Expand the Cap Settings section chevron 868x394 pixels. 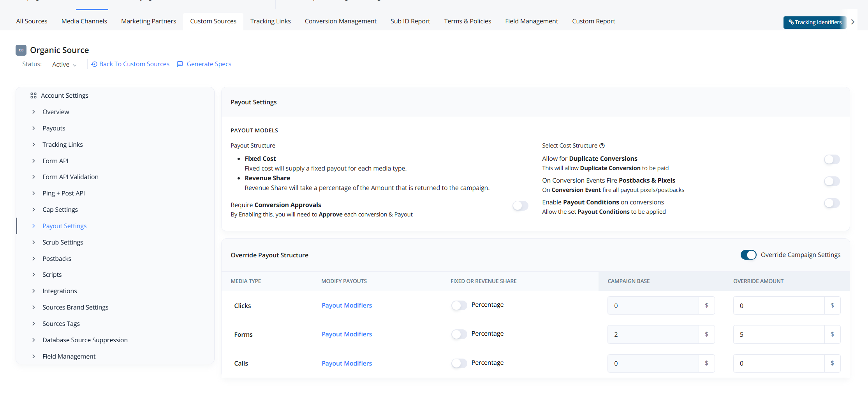[x=34, y=209]
